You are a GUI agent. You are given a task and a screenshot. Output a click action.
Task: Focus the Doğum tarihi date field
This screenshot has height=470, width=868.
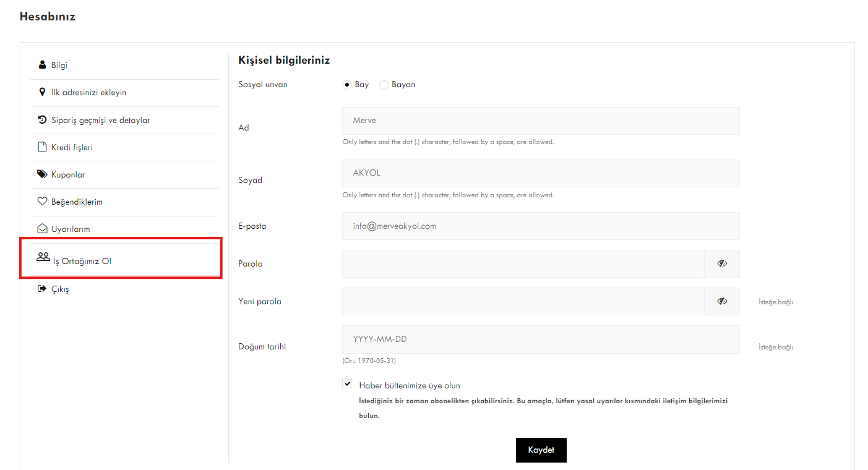pyautogui.click(x=540, y=339)
